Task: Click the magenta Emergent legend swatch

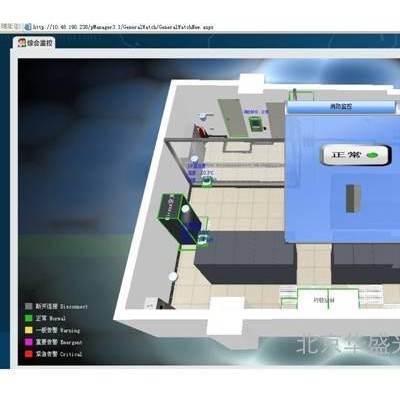Action: click(x=29, y=342)
